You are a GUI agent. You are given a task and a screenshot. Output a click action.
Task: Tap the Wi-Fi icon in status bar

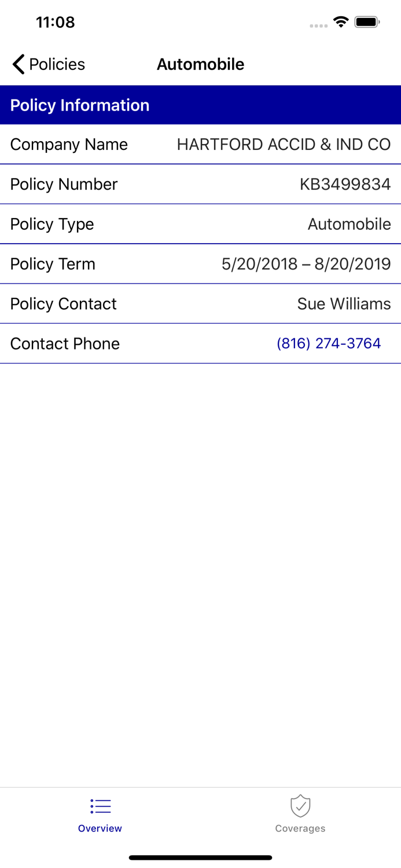click(x=340, y=21)
